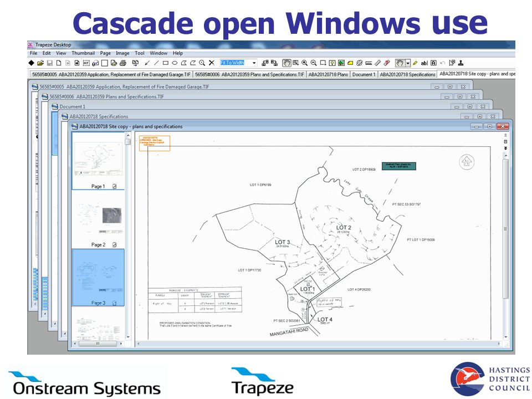Switch to ABA20120718 Specifications tab
Image resolution: width=532 pixels, height=399 pixels.
[x=407, y=74]
